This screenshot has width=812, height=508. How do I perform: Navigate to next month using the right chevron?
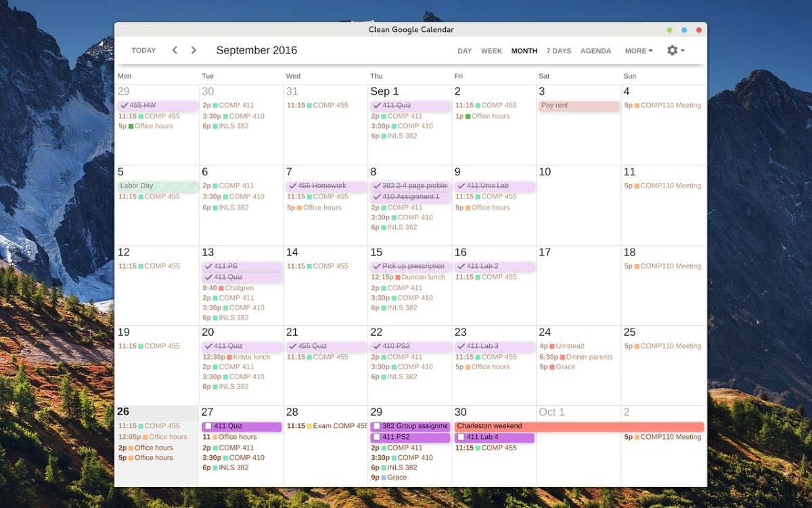(194, 50)
